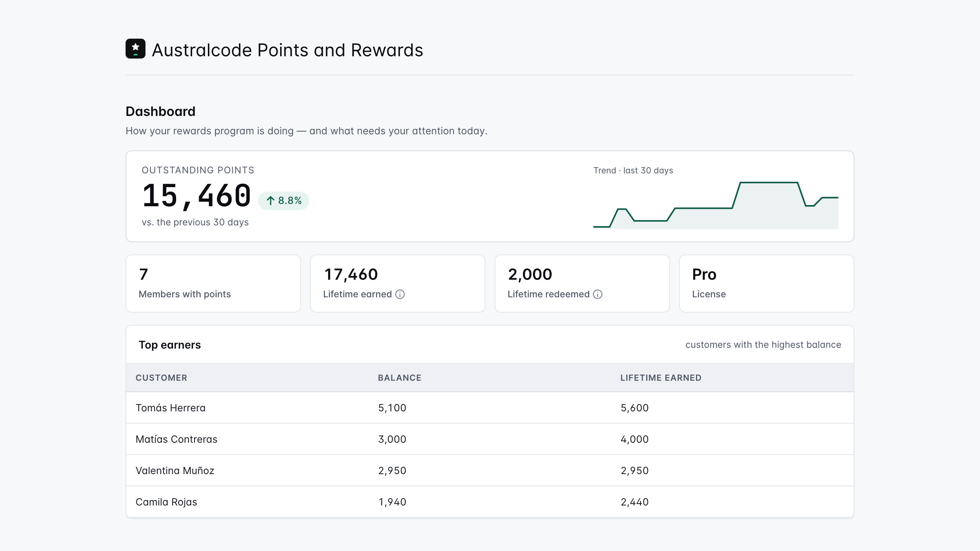This screenshot has width=980, height=551.
Task: Click the 'vs. the previous 30 days' text
Action: [195, 222]
